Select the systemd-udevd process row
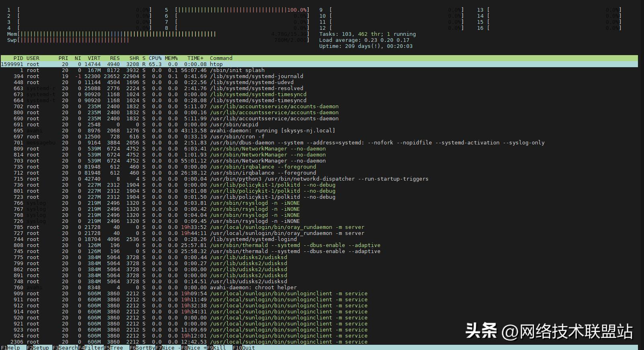Viewport: 644px width, 350px height. pyautogui.click(x=319, y=82)
